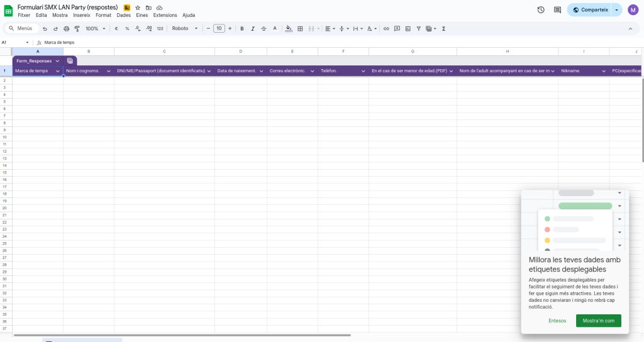Open version history clock icon

pos(541,10)
